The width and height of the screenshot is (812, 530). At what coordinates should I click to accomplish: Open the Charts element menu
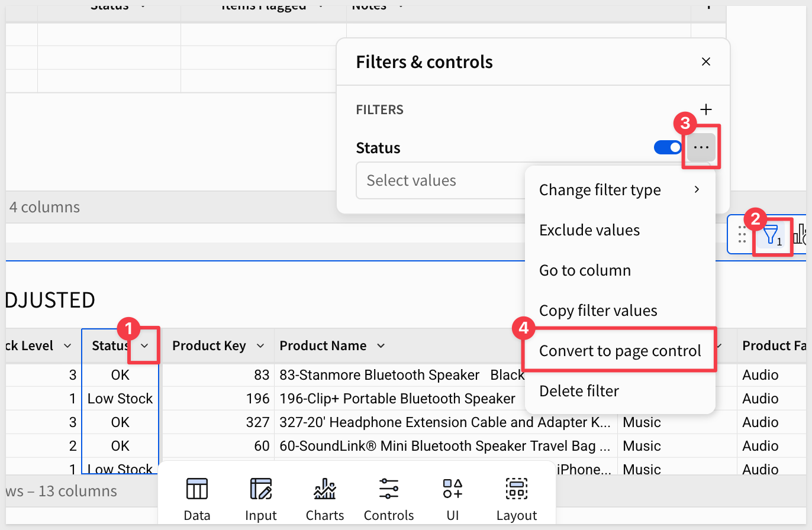pos(325,489)
